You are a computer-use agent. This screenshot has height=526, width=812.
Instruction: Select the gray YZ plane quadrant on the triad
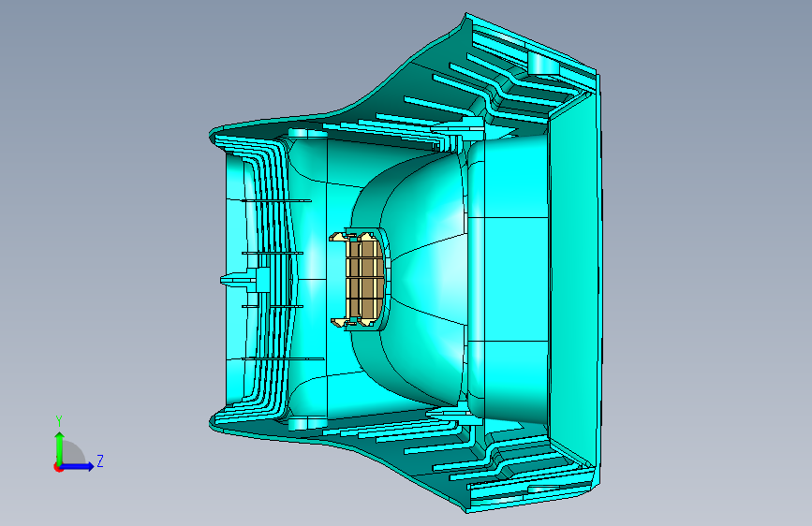pos(73,452)
